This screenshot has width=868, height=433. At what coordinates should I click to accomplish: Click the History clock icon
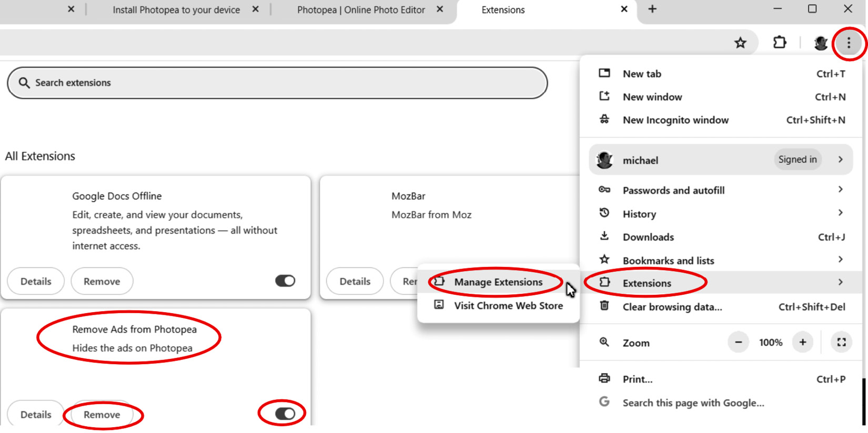604,213
